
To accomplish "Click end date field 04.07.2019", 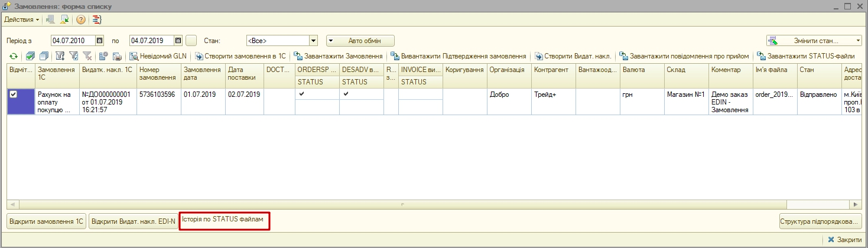I will click(152, 41).
